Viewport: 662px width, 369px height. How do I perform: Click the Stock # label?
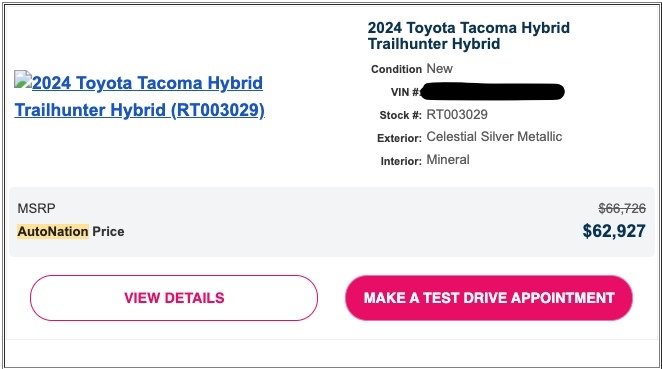(400, 115)
